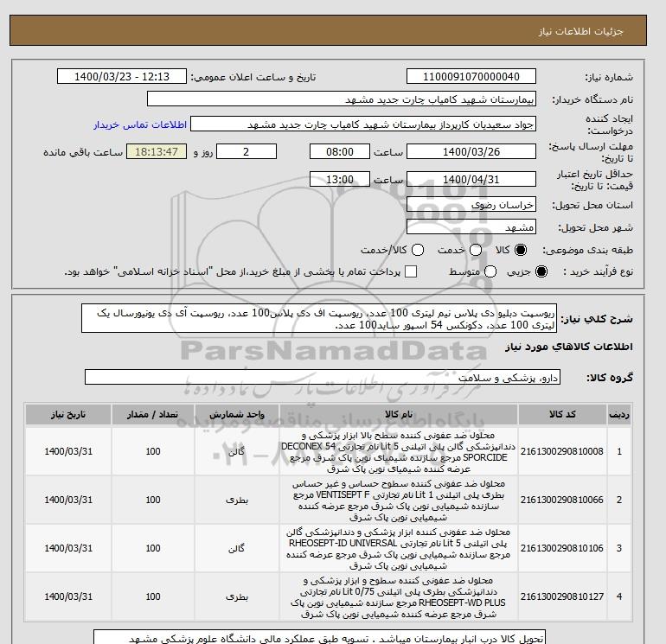
Task: Click the RHEOSEPT-ID UNIVERSAL item name
Action: click(399, 549)
